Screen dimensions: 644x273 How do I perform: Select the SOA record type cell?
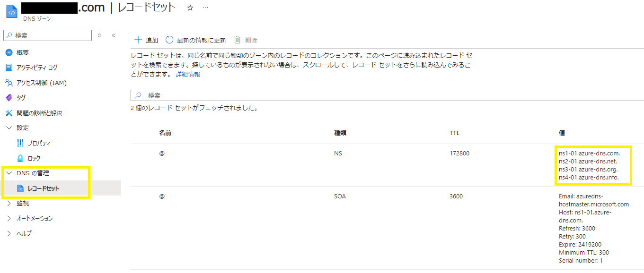(340, 196)
